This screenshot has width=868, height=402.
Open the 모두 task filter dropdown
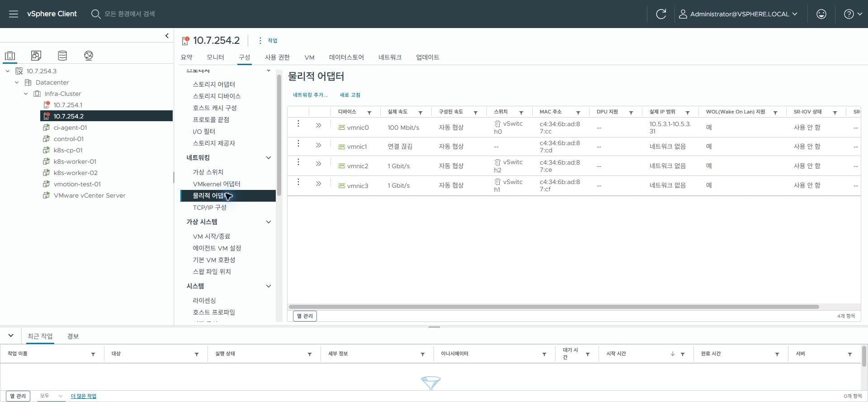[51, 396]
